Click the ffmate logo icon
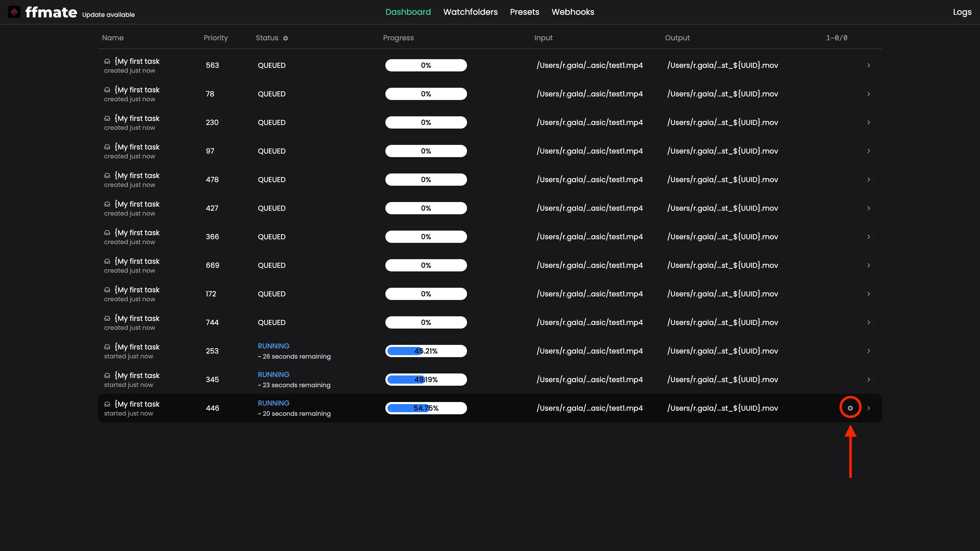980x551 pixels. click(14, 12)
